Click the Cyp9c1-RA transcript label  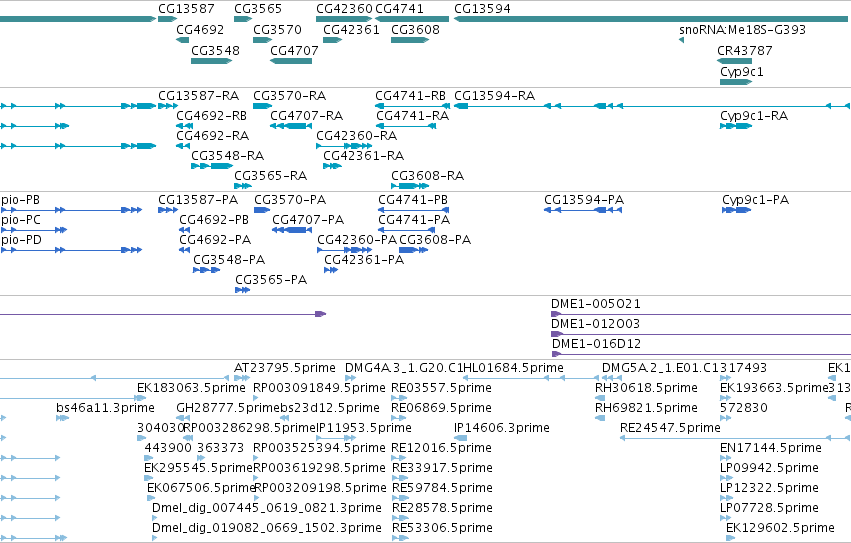pyautogui.click(x=754, y=116)
